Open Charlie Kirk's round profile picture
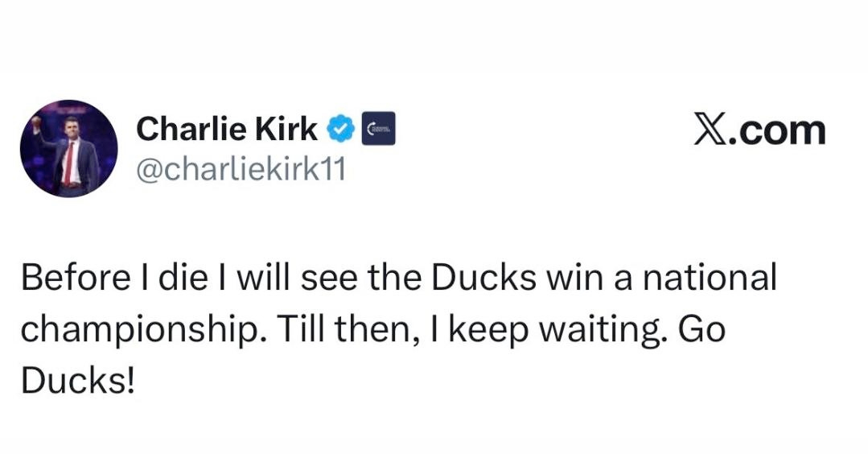Screen dimensions: 868x454 pyautogui.click(x=69, y=149)
